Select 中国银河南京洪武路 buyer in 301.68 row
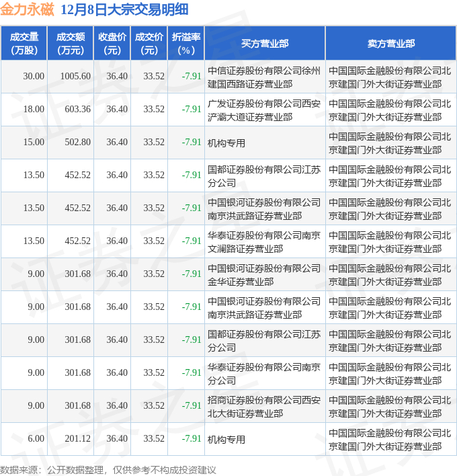This screenshot has height=476, width=457. tap(264, 308)
